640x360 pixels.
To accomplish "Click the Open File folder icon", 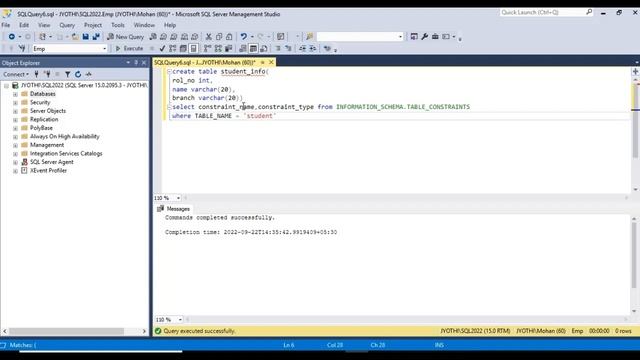I will click(x=75, y=37).
